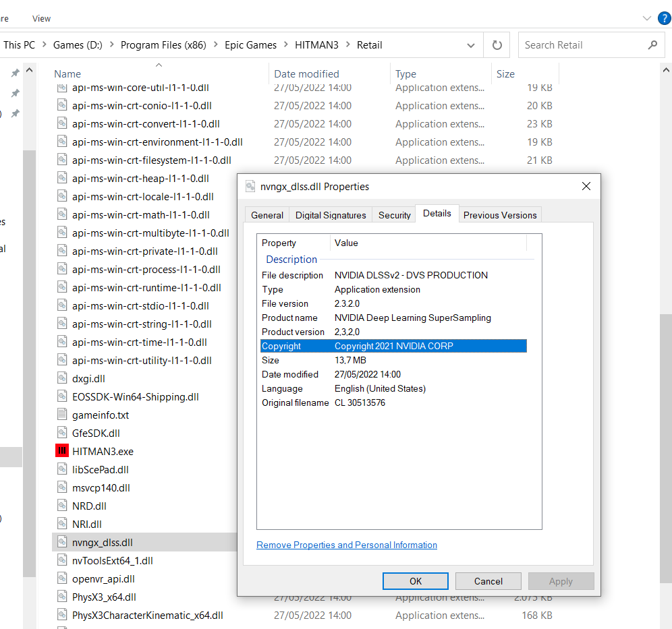Click the NRI.dll file icon
The height and width of the screenshot is (629, 672).
coord(62,524)
